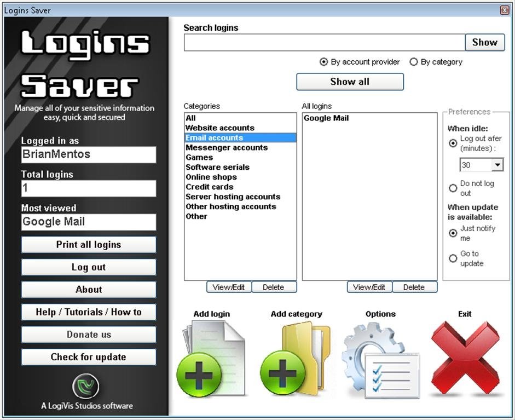Select Google Mail in All logins list
The image size is (515, 420).
[369, 118]
